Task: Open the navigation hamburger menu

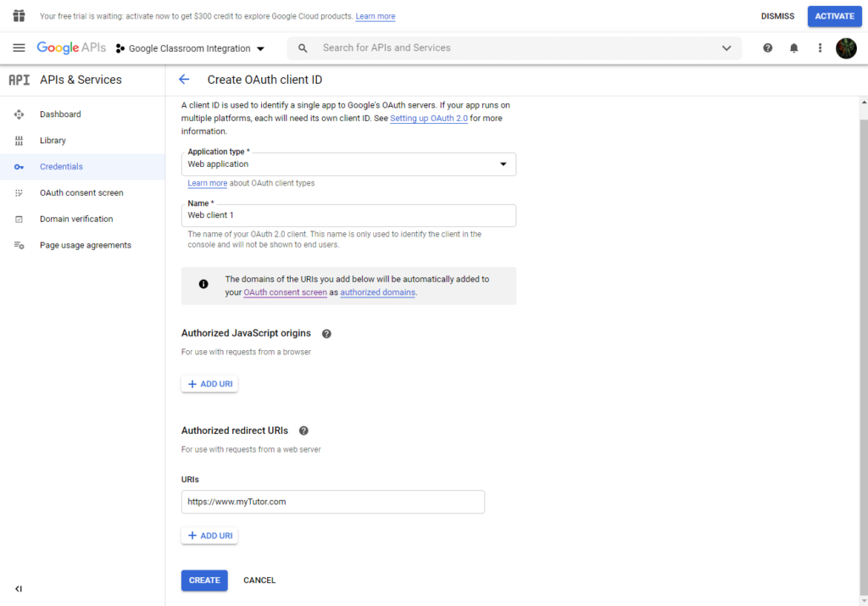Action: click(x=19, y=47)
